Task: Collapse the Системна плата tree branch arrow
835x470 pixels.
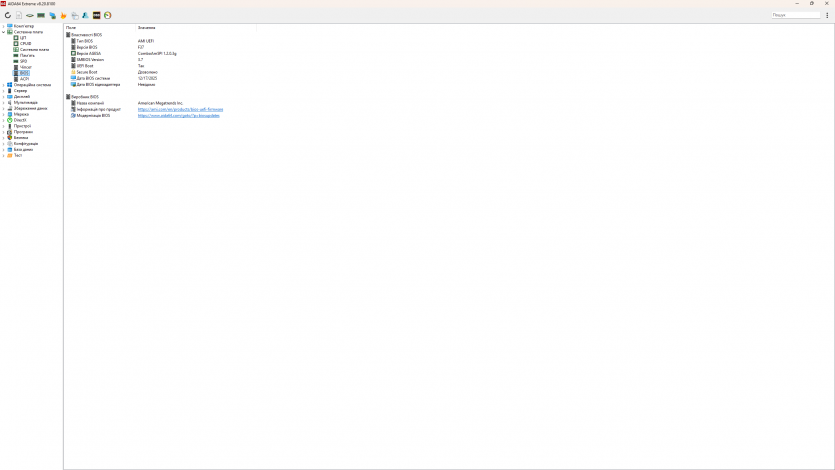Action: [3, 32]
